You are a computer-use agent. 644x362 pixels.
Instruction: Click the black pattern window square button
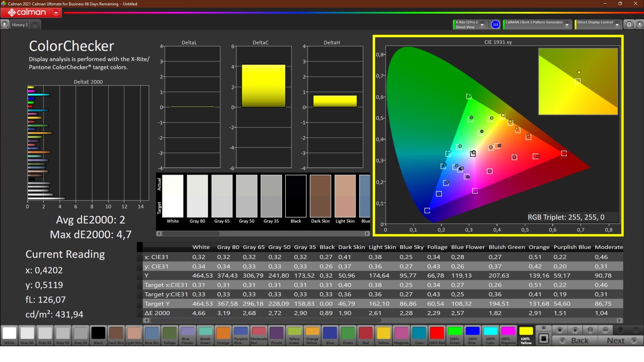coord(544,339)
